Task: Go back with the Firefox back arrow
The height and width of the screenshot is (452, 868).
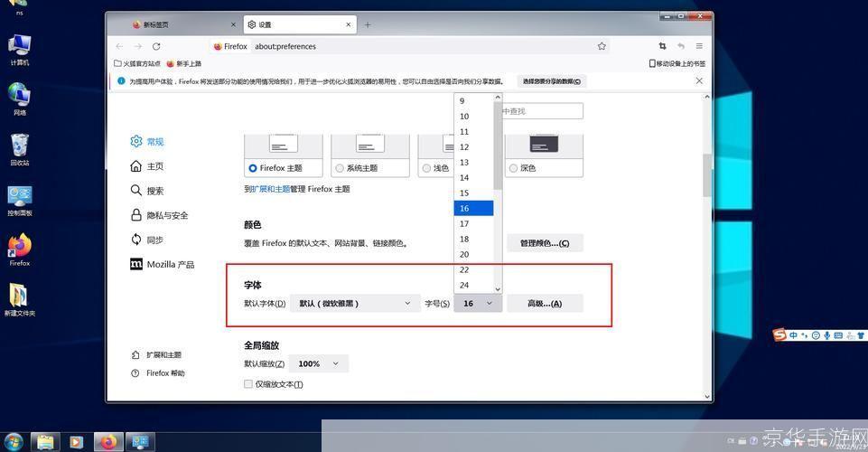Action: [119, 46]
